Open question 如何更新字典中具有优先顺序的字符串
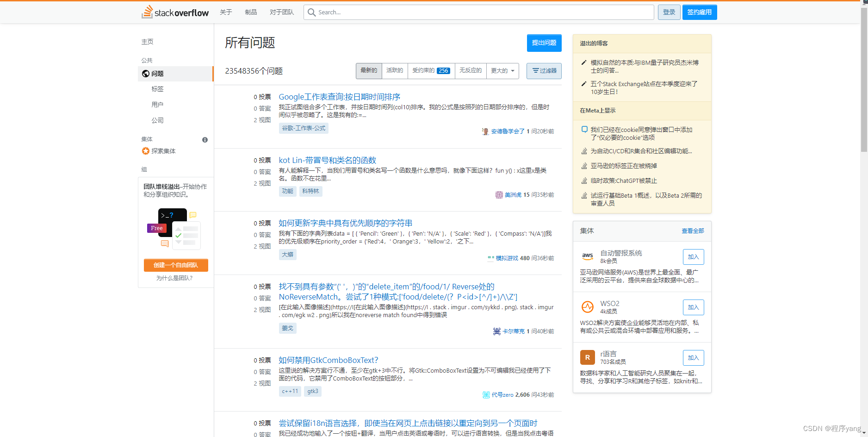Image resolution: width=868 pixels, height=437 pixels. 345,223
